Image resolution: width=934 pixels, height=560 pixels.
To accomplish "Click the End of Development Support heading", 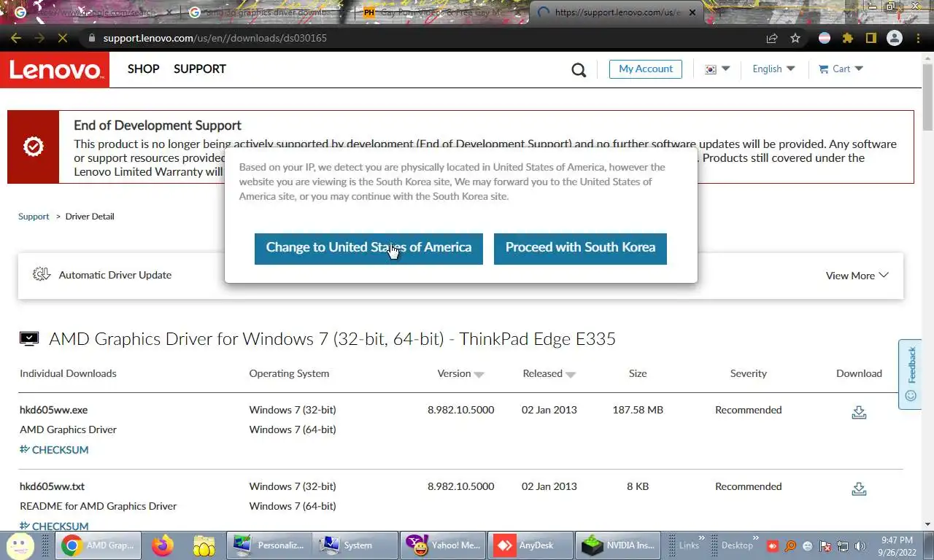I will [x=158, y=125].
